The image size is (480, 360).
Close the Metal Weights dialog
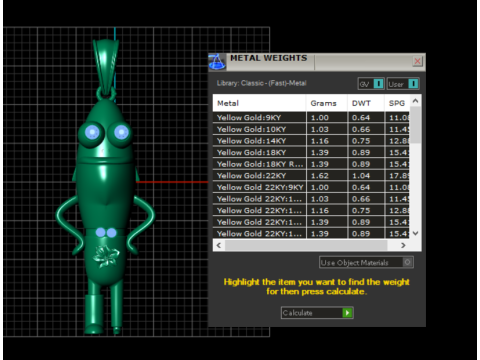tap(417, 61)
